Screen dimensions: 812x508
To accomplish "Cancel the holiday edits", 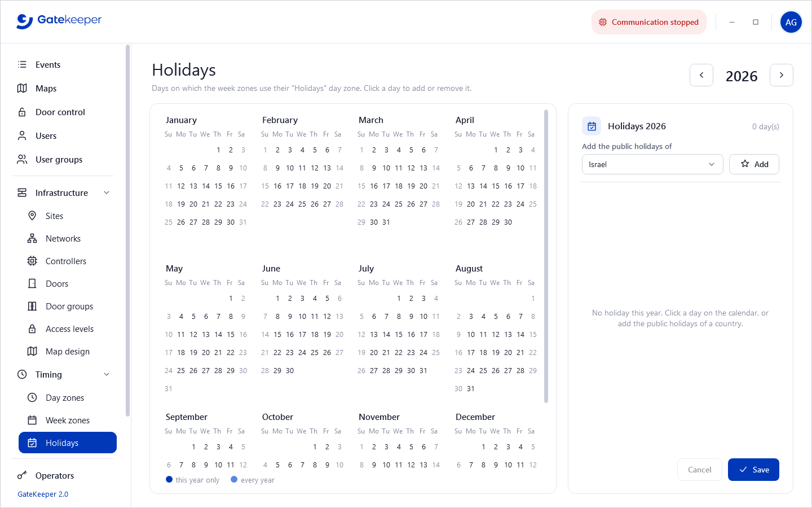I will 700,470.
